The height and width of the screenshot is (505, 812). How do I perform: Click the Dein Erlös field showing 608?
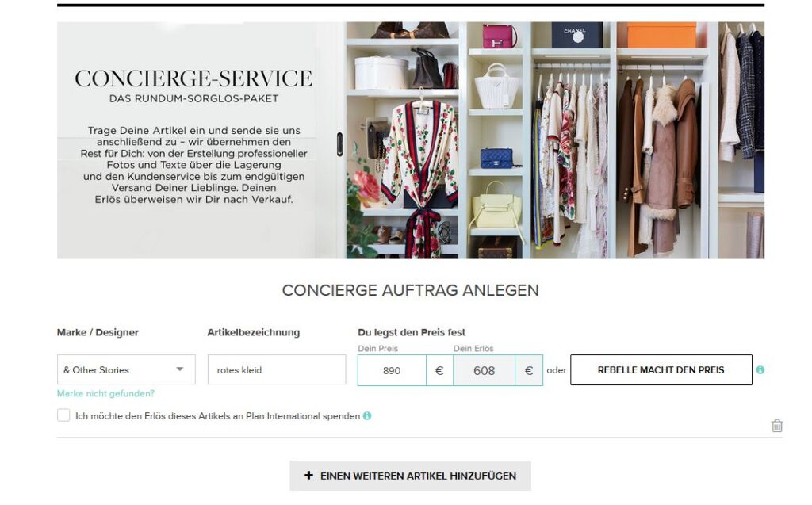485,370
